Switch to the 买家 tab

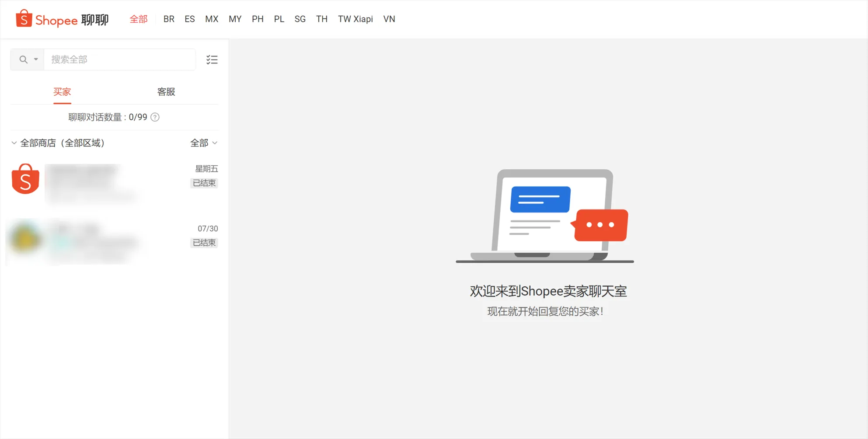click(62, 92)
